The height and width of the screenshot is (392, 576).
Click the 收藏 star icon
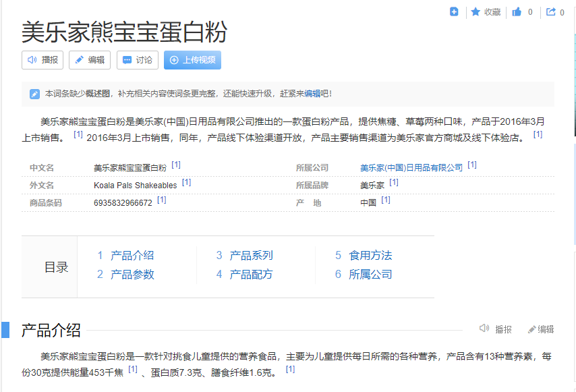tap(476, 11)
